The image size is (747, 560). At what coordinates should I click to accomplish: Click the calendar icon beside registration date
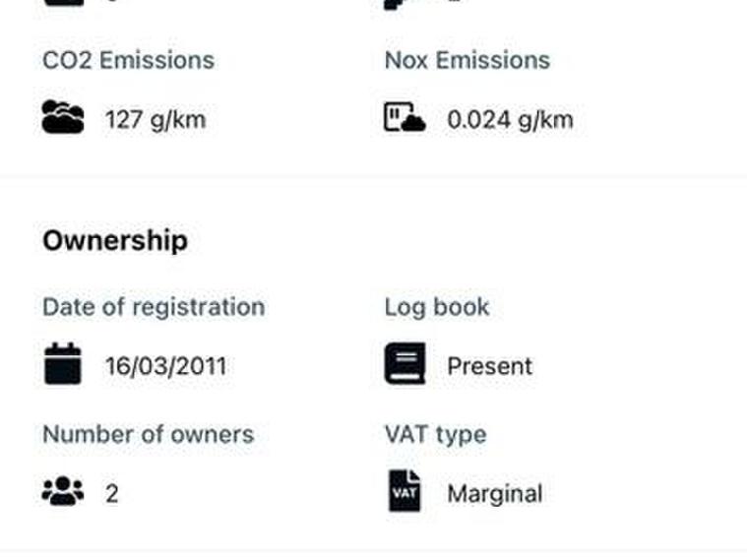63,364
